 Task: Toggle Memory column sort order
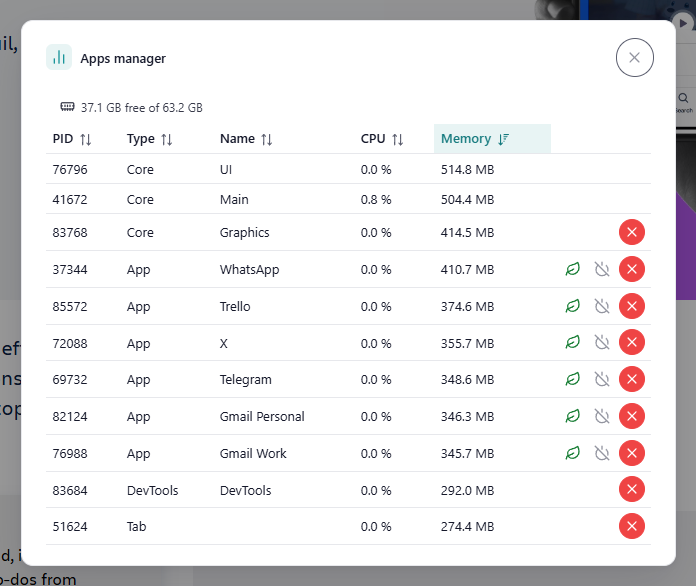coord(492,139)
